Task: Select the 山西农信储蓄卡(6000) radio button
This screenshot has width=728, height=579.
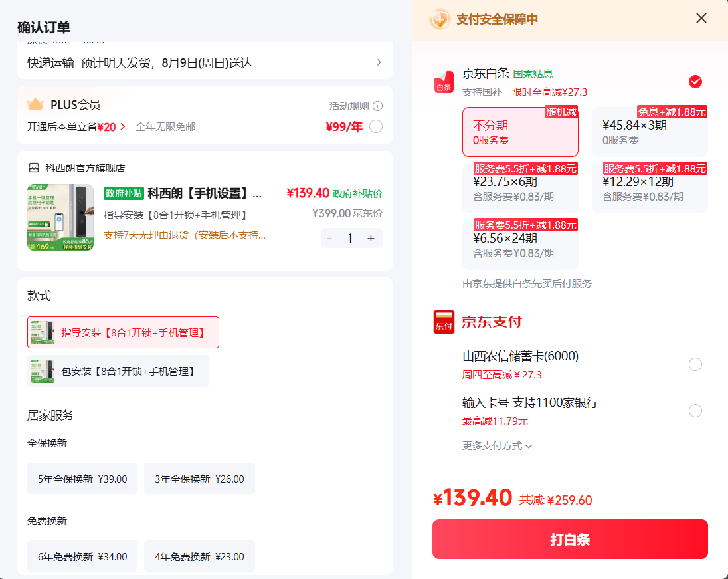Action: (x=695, y=364)
